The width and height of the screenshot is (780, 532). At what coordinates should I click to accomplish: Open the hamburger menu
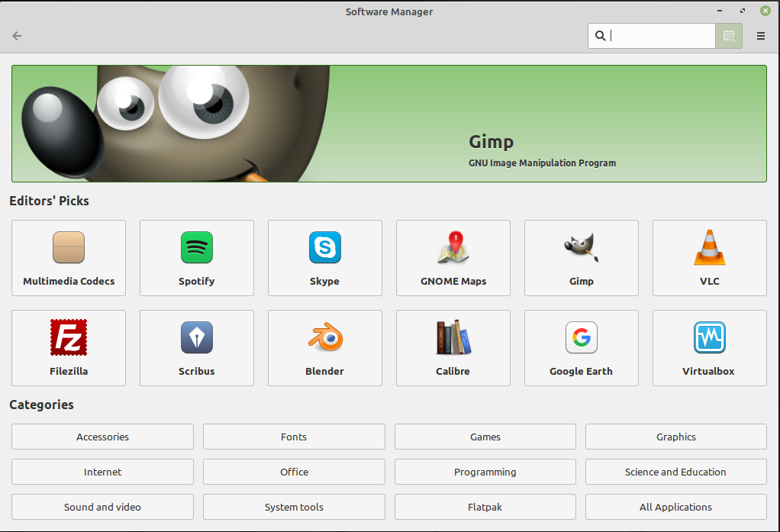tap(760, 35)
